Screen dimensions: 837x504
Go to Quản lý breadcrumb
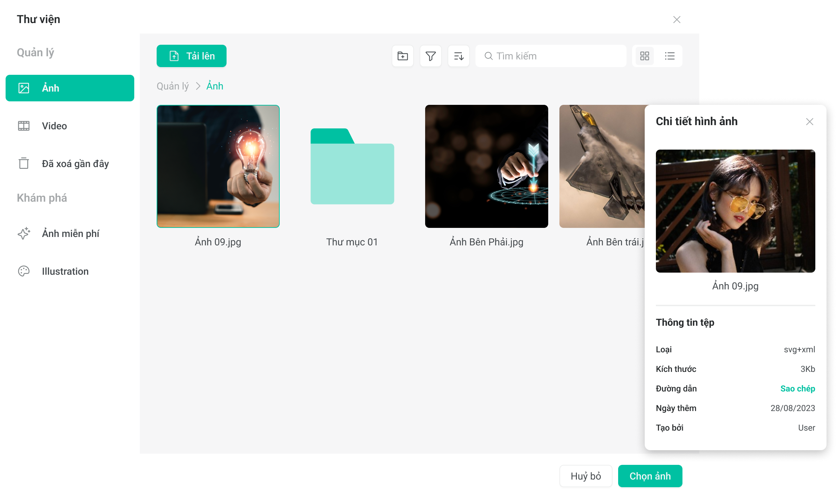coord(173,86)
